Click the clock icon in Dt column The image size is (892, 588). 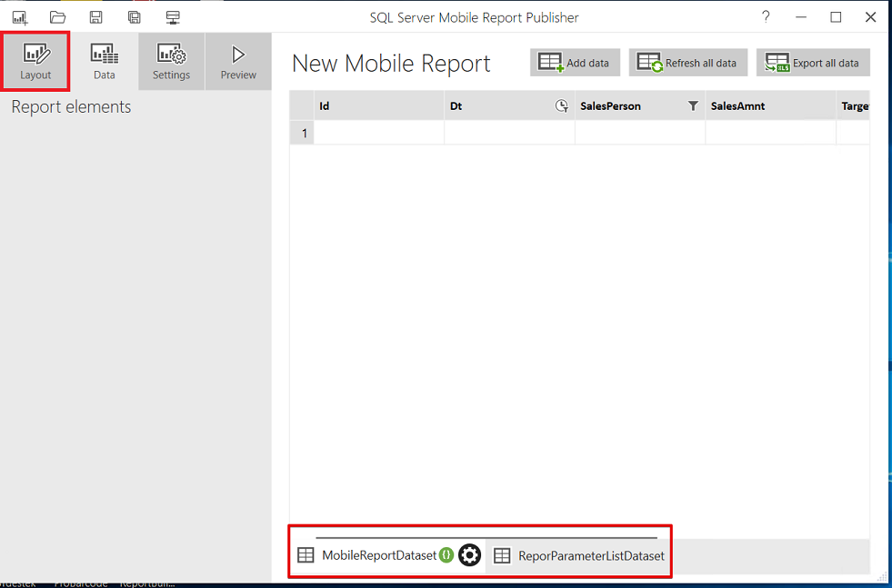562,105
